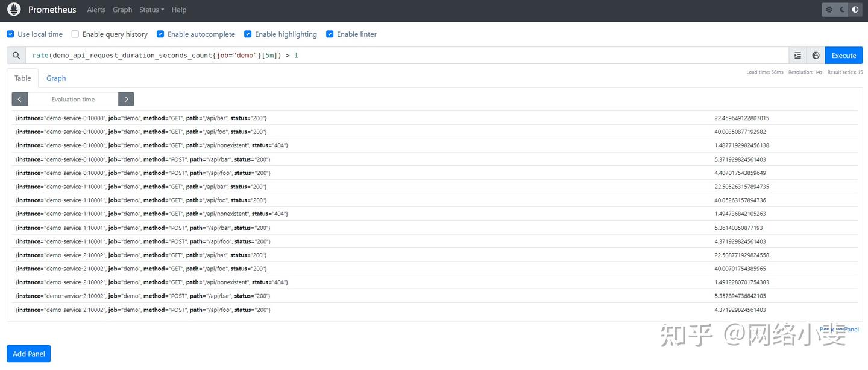Click the Remove Panel link

coord(839,330)
